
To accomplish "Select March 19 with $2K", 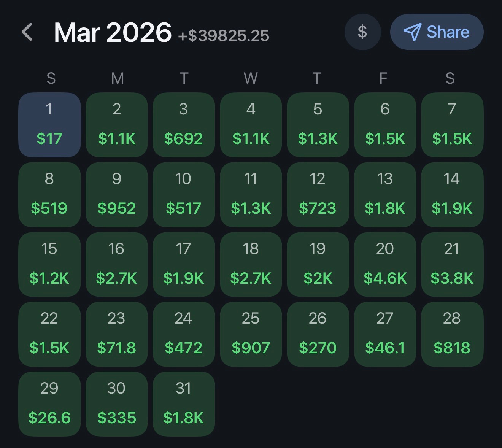I will 318,264.
